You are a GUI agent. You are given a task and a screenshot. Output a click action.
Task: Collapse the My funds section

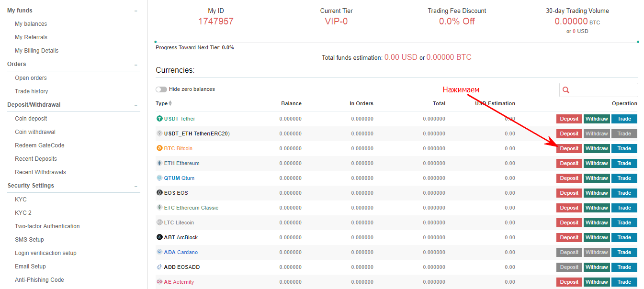pos(136,11)
